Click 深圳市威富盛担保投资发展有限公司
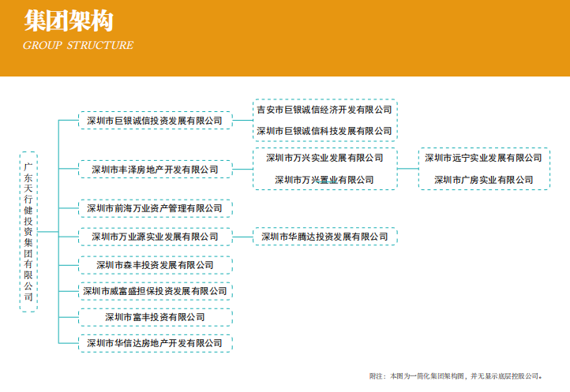 155,291
